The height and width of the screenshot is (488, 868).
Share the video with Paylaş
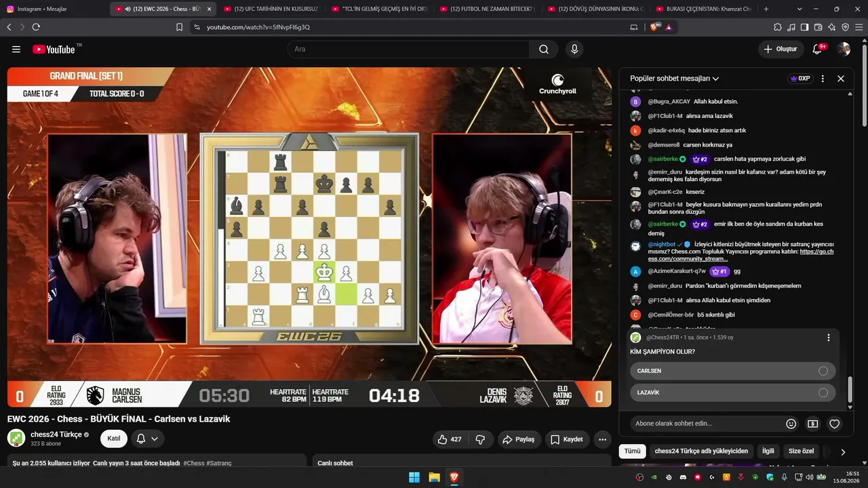click(x=519, y=439)
